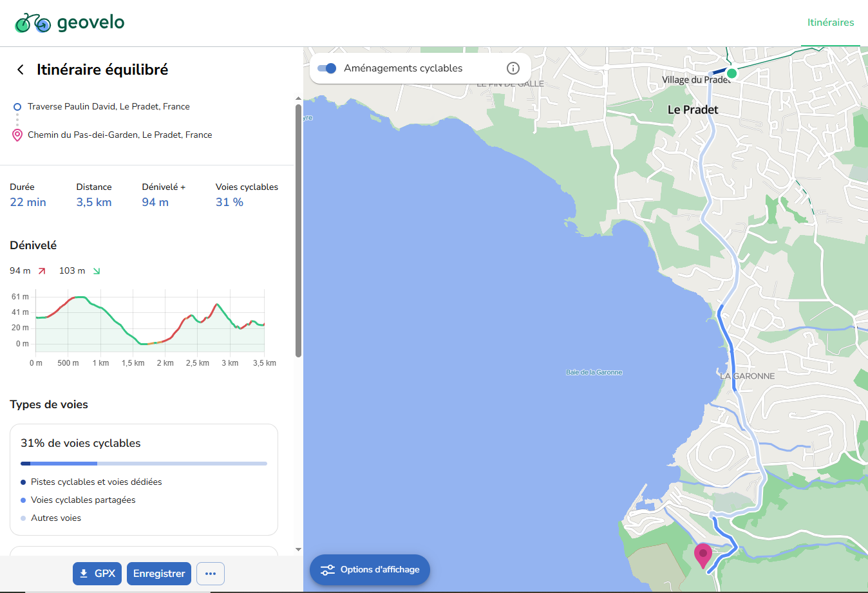The image size is (868, 593).
Task: Click the info icon beside Aménagements cyclables
Action: coord(513,68)
